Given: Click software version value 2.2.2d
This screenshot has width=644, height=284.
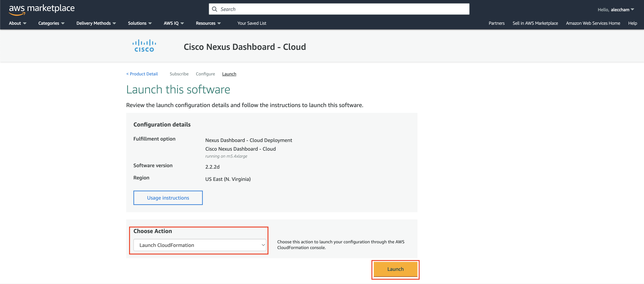Looking at the screenshot, I should pos(212,167).
